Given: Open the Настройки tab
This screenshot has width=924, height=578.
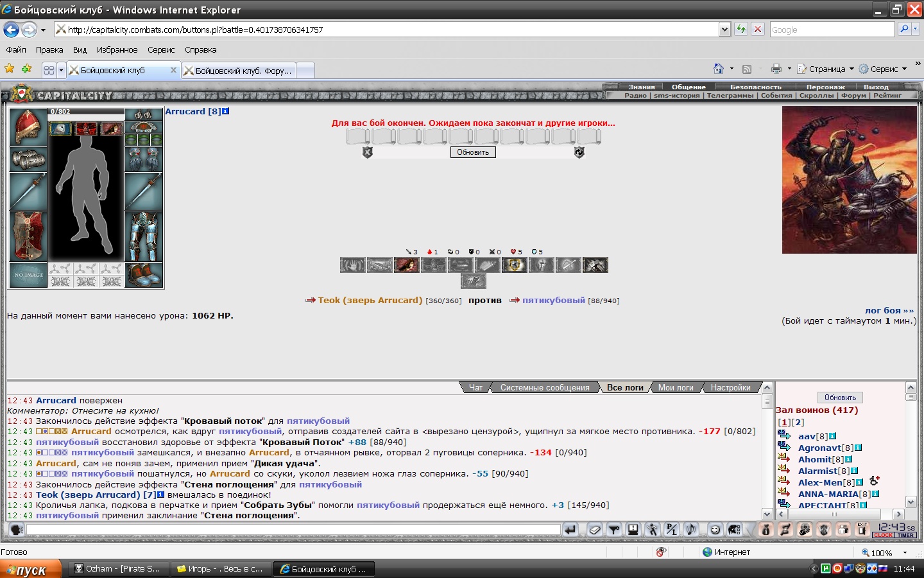Looking at the screenshot, I should point(730,387).
